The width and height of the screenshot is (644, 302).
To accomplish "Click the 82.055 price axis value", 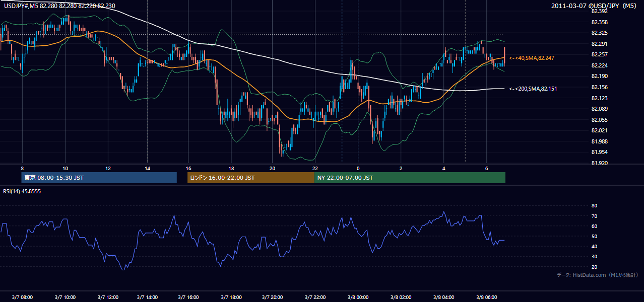I will 599,120.
